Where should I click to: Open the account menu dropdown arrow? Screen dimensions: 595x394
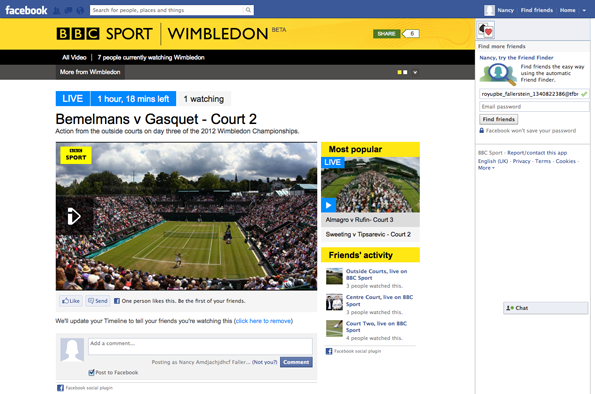coord(584,11)
